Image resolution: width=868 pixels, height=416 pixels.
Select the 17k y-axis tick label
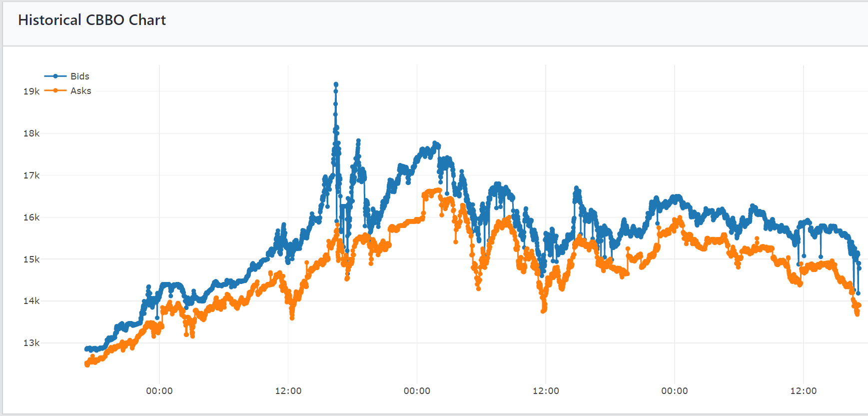(31, 175)
